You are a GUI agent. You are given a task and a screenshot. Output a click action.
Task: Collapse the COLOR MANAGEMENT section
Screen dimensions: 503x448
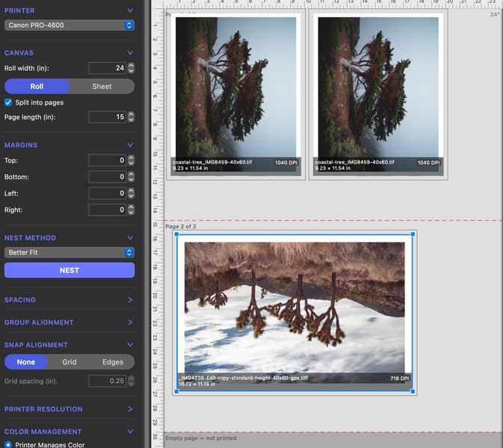click(130, 432)
